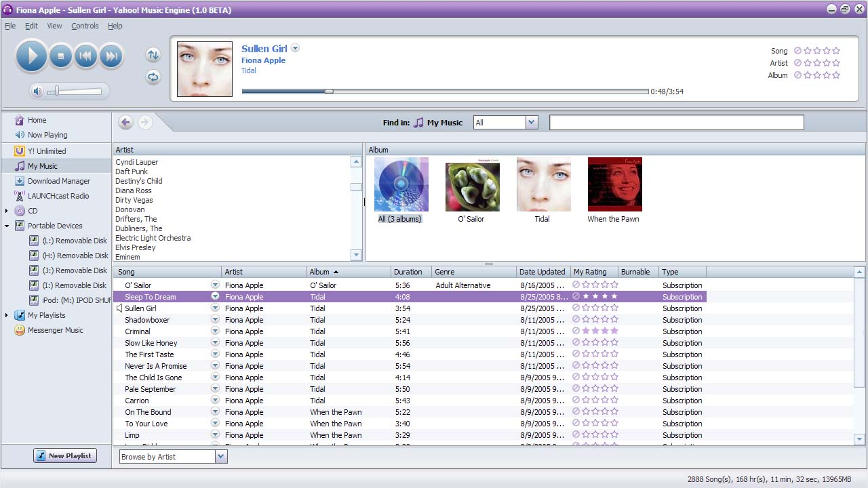
Task: Skip to next track button
Action: tap(111, 56)
